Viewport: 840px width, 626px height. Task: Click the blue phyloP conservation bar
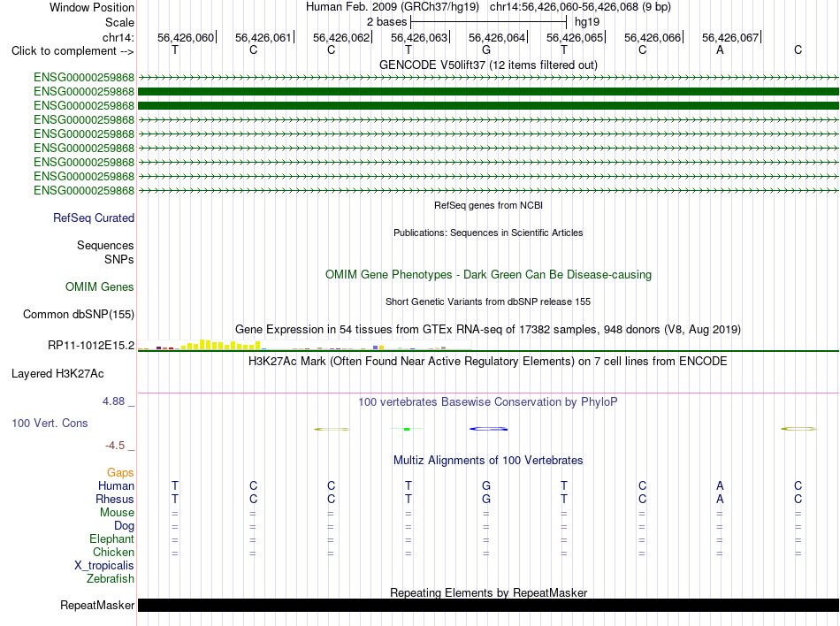[x=488, y=429]
